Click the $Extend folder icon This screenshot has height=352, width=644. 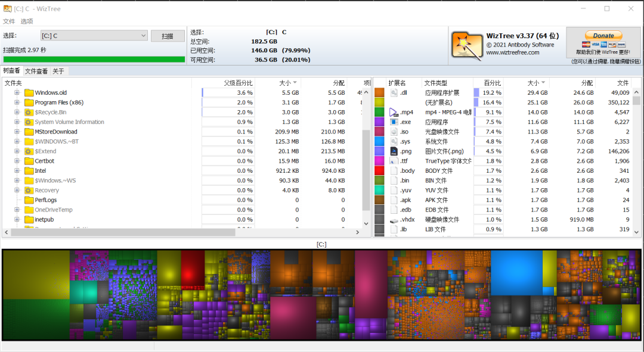click(29, 151)
